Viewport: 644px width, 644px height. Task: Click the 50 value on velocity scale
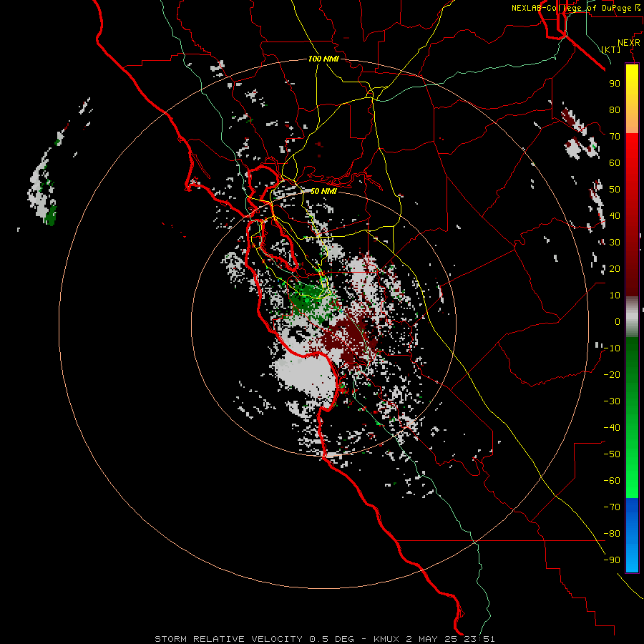[x=615, y=190]
